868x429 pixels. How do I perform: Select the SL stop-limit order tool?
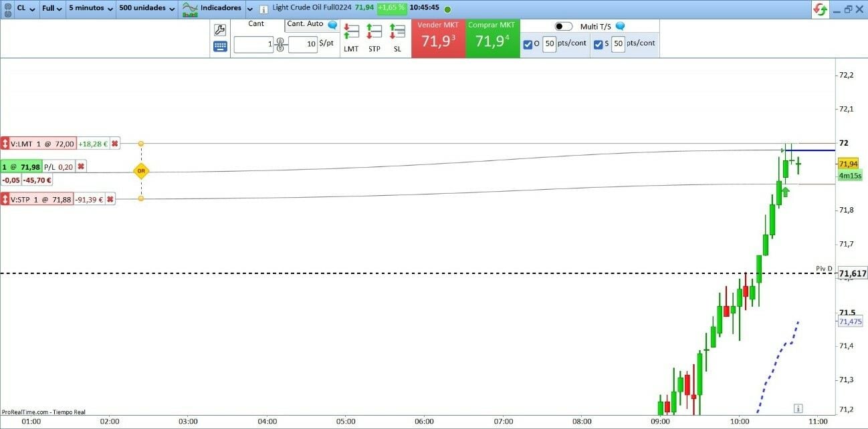pos(398,37)
